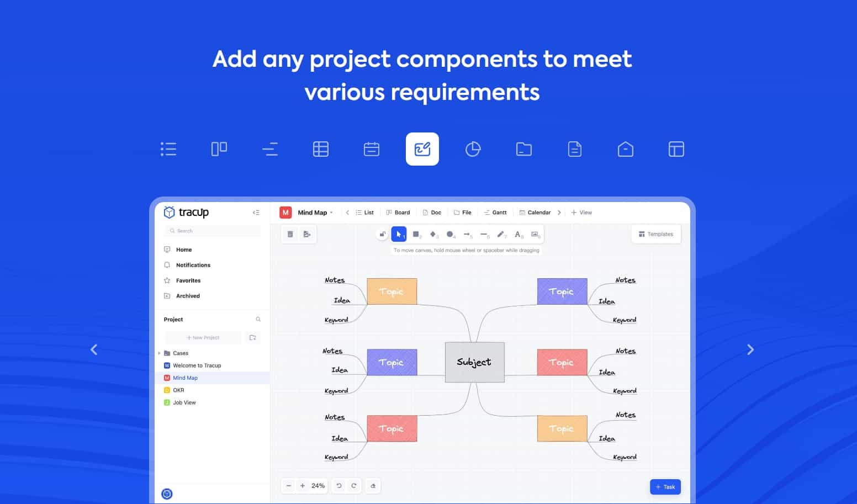The height and width of the screenshot is (504, 857).
Task: Select the rectangle shape tool
Action: pos(416,234)
